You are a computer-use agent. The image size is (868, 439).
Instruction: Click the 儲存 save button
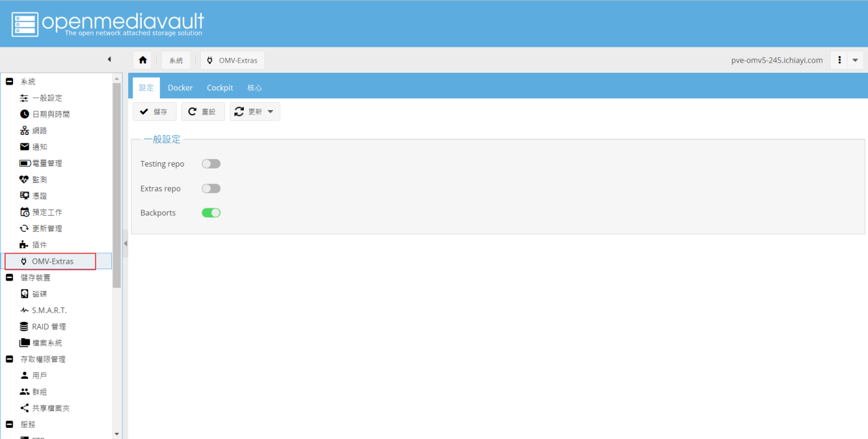[x=155, y=111]
